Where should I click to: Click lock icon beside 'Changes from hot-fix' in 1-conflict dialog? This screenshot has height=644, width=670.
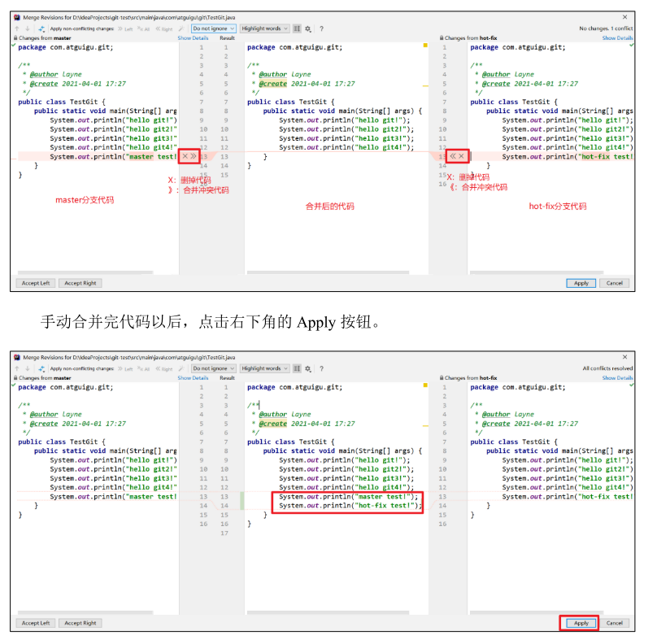(442, 38)
